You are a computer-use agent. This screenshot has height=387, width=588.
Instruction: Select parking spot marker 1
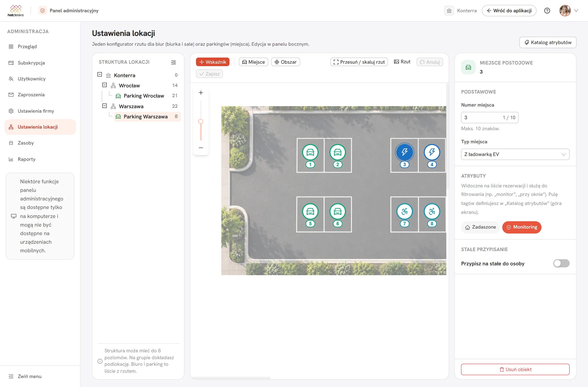(x=310, y=152)
